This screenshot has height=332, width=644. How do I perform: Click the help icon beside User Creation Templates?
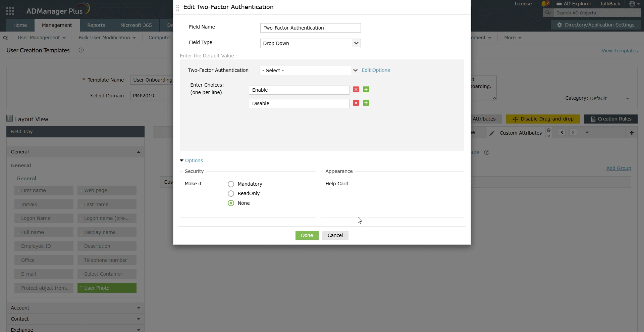coord(80,50)
